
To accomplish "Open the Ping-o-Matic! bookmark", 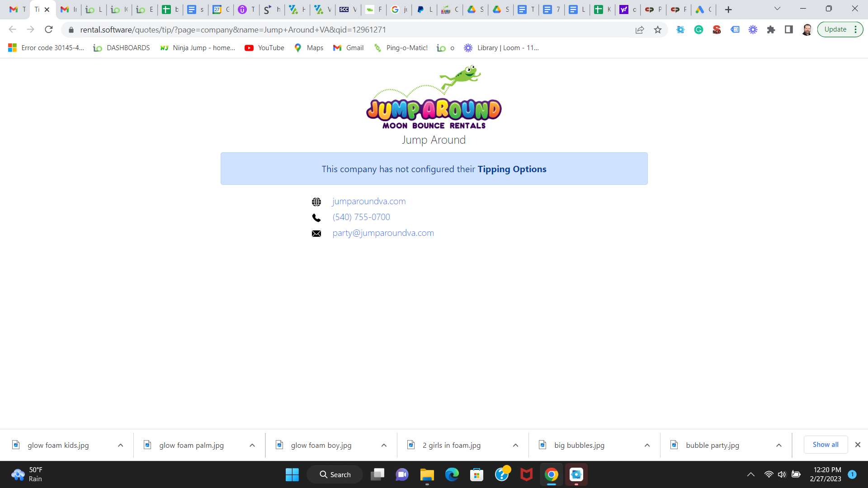I will [401, 48].
